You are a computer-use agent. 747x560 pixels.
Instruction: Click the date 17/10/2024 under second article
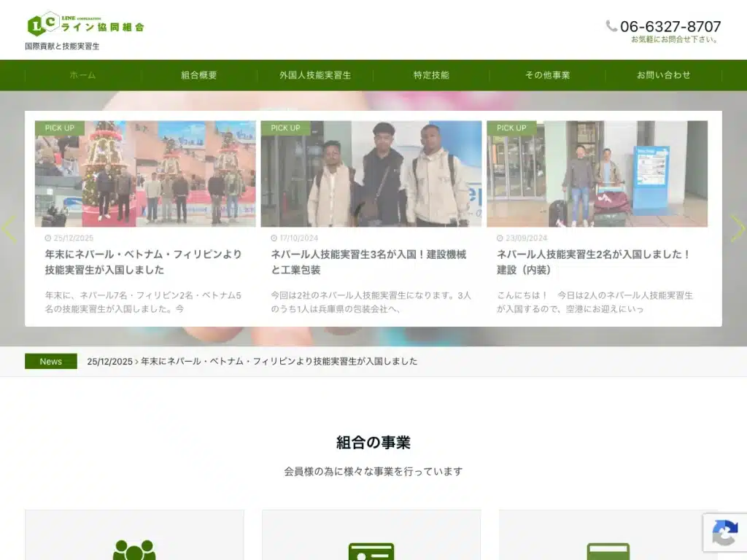[298, 238]
